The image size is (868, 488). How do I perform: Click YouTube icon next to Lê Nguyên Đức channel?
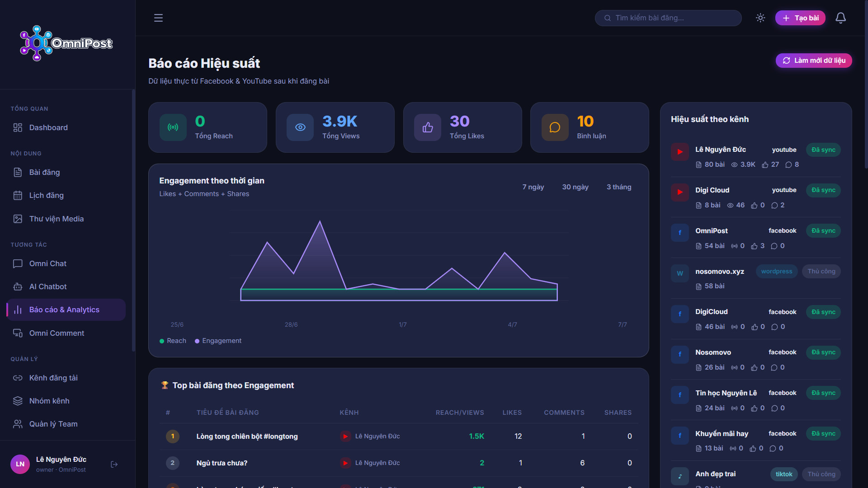[x=680, y=152]
